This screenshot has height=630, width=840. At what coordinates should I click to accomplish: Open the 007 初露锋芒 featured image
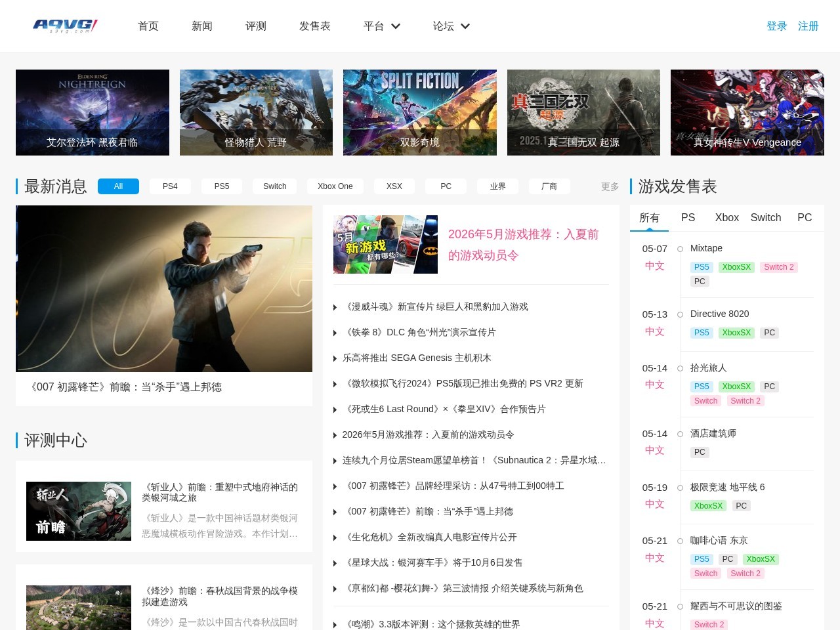click(x=164, y=289)
